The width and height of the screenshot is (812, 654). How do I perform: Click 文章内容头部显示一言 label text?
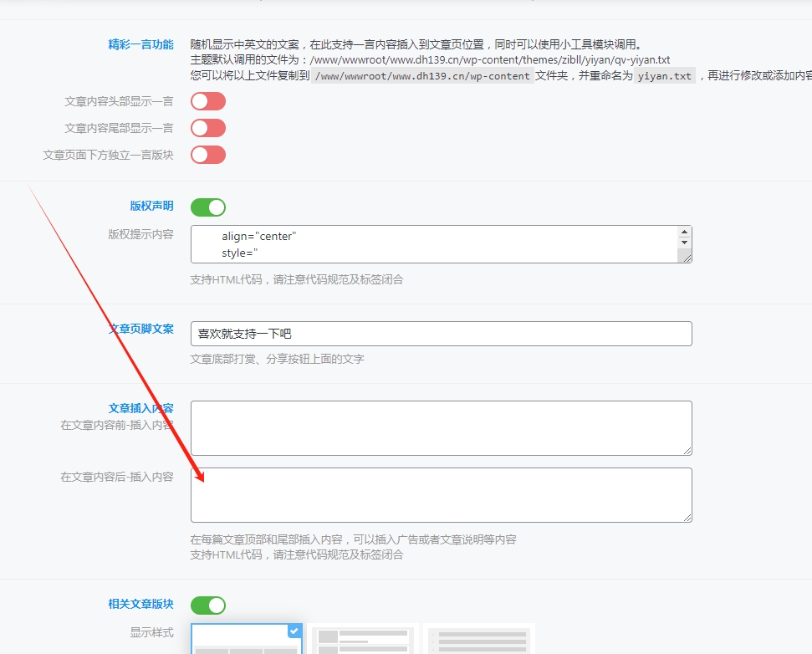point(119,101)
